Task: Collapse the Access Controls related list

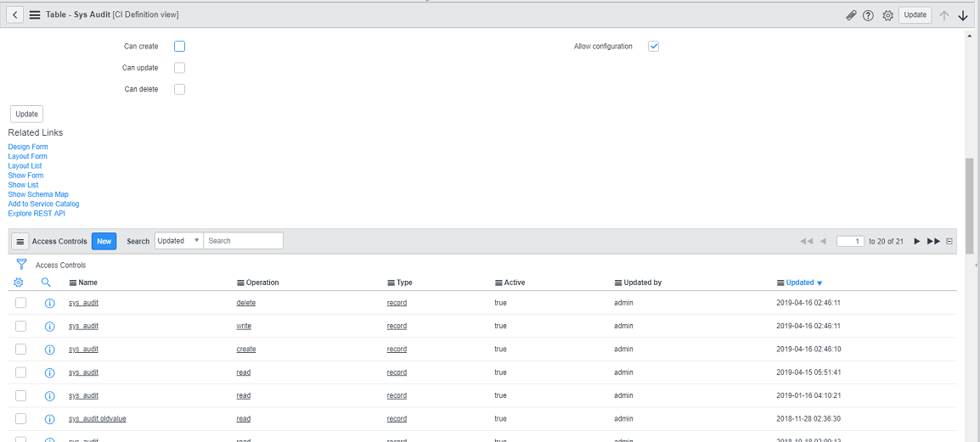Action: pyautogui.click(x=949, y=241)
